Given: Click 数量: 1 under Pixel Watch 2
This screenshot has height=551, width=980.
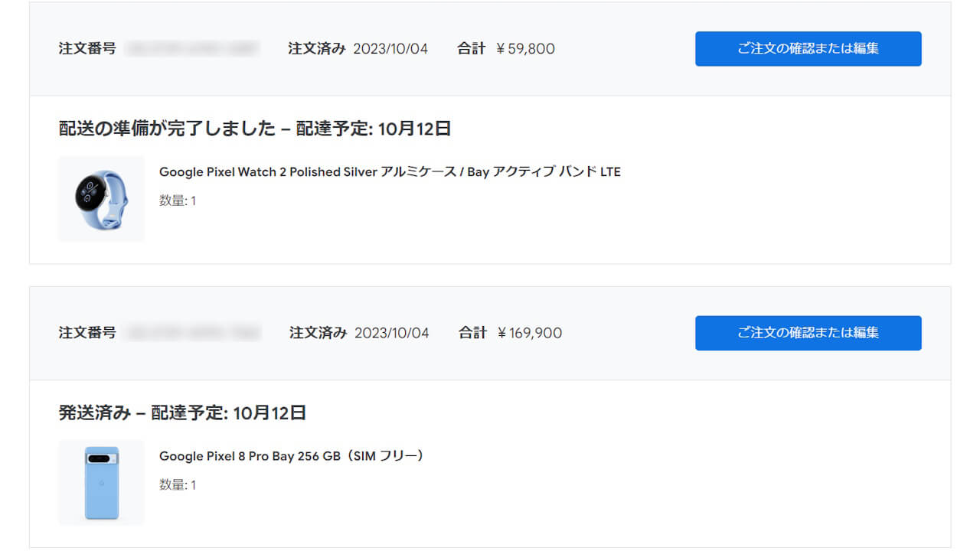Looking at the screenshot, I should tap(178, 201).
